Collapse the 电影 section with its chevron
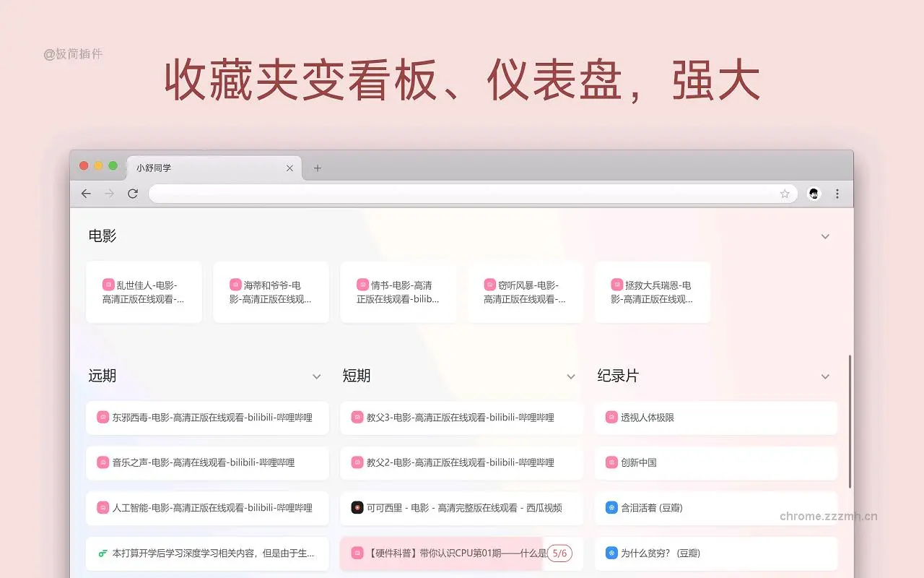Image resolution: width=924 pixels, height=578 pixels. tap(825, 236)
